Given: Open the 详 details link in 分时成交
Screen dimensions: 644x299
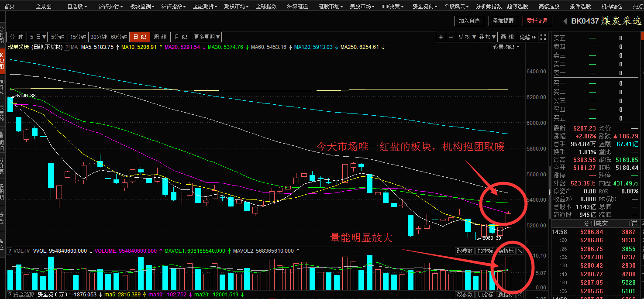Looking at the screenshot, I should tap(635, 223).
